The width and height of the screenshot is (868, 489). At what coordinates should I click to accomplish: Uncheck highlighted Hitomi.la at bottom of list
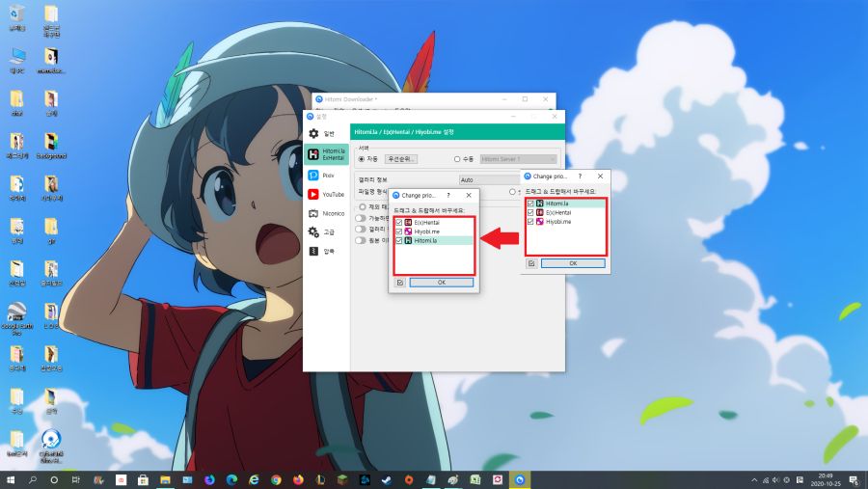[x=399, y=240]
